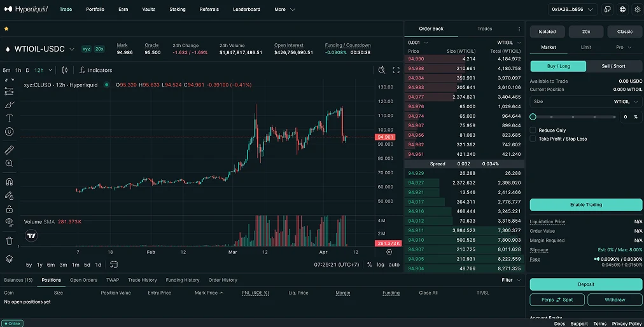Sort positions by Mark Price column
The height and width of the screenshot is (327, 644).
(x=209, y=293)
